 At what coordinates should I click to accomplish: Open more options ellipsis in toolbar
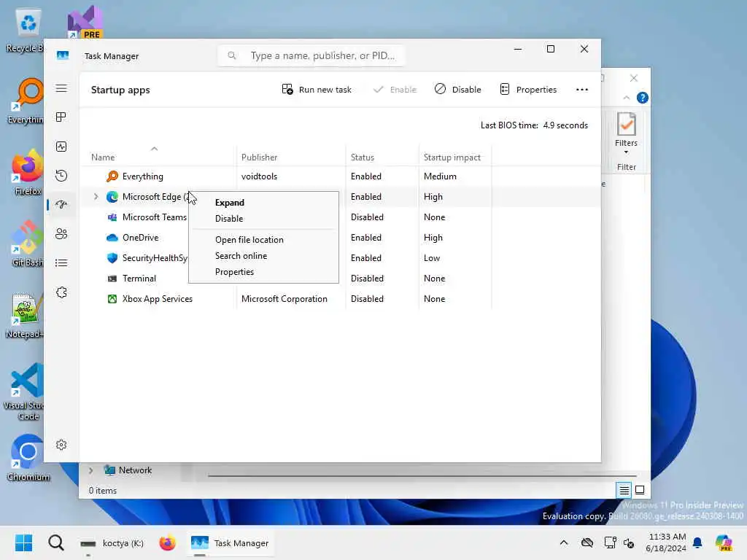(581, 90)
